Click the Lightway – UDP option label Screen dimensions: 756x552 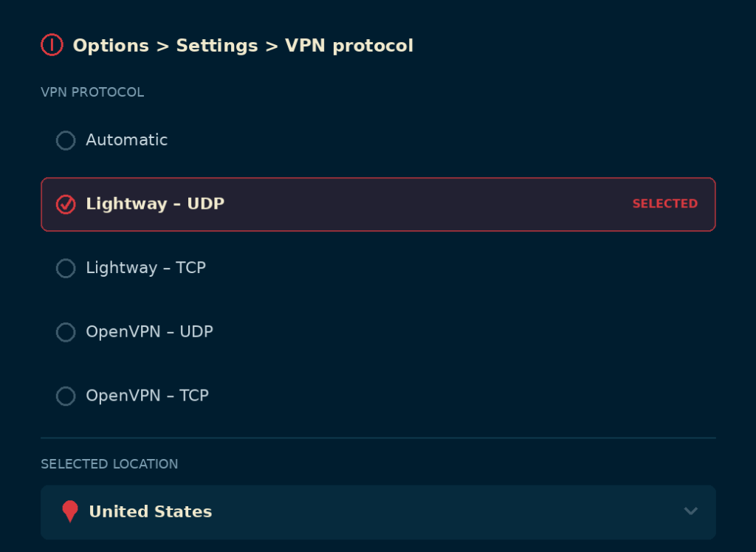point(155,204)
